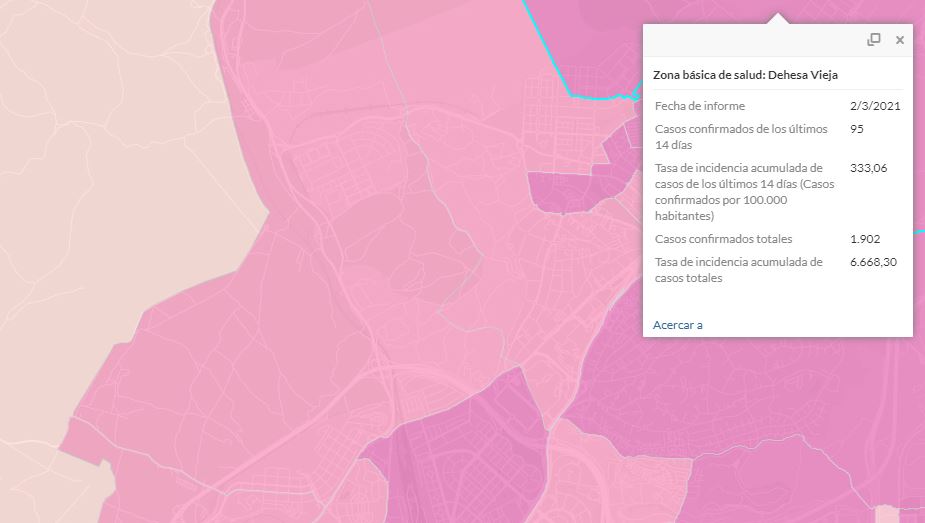The width and height of the screenshot is (925, 523).
Task: Select 'Casos confirmados de los últimos 14 días' label
Action: click(x=741, y=137)
